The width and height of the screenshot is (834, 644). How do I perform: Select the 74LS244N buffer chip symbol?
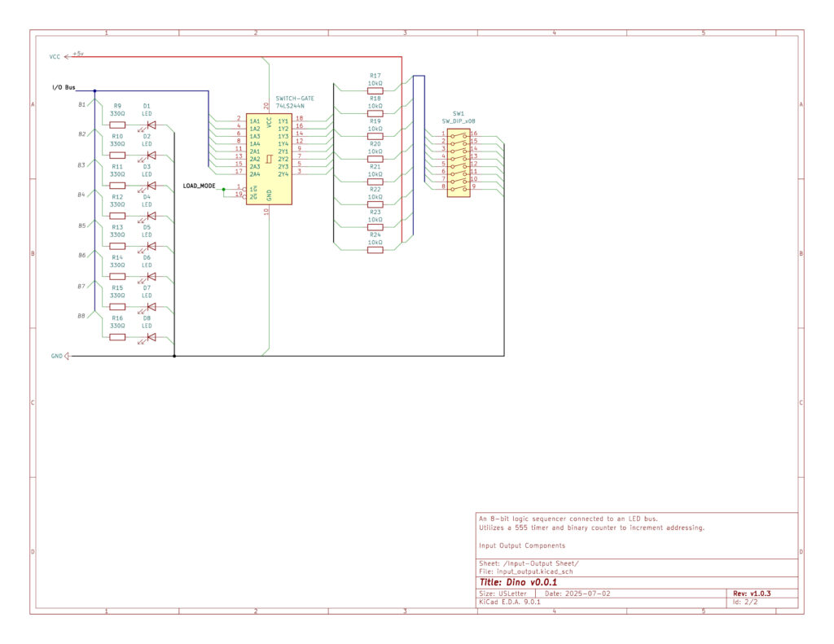(269, 158)
